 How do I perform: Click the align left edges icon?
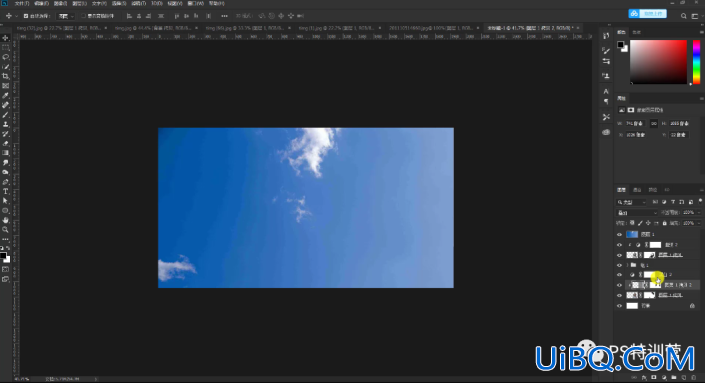[x=129, y=16]
